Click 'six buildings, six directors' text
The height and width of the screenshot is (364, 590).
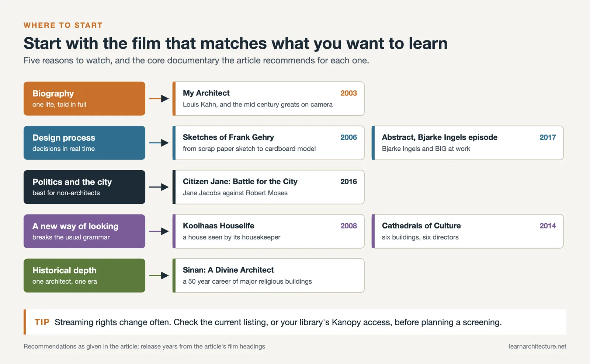[x=420, y=237]
